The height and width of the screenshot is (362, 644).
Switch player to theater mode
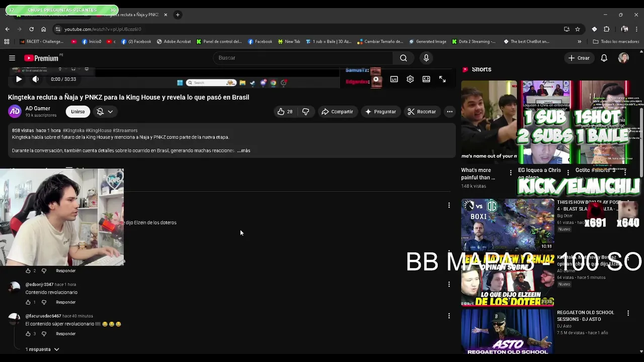point(426,79)
